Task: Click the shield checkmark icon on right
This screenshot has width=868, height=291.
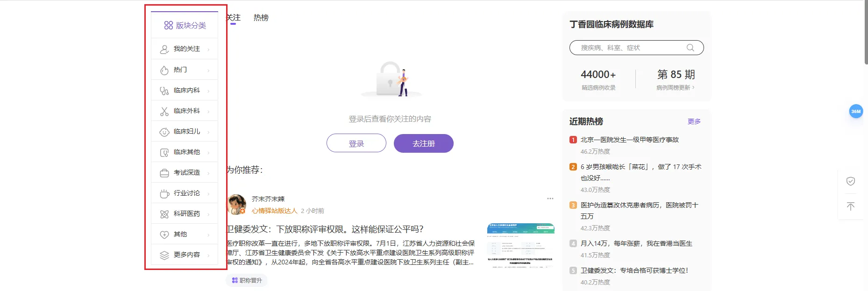Action: 850,181
